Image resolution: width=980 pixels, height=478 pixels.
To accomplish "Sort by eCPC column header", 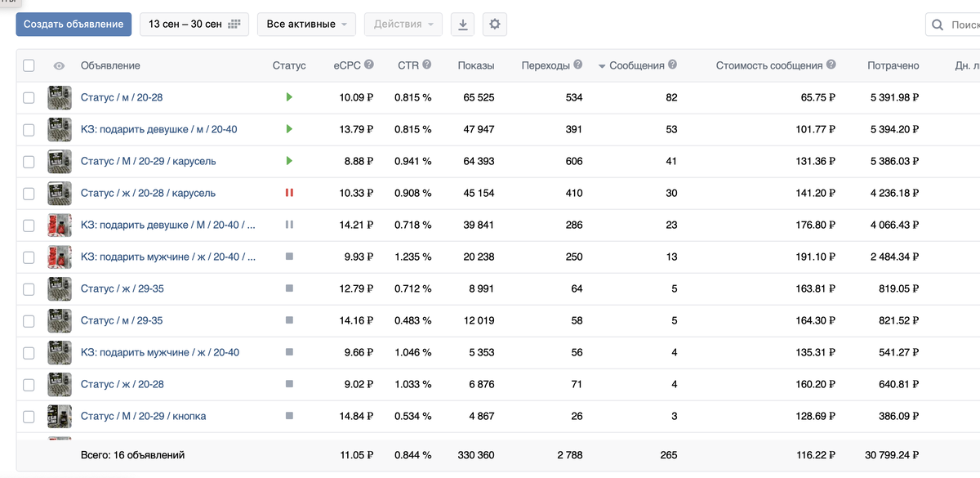I will click(347, 65).
